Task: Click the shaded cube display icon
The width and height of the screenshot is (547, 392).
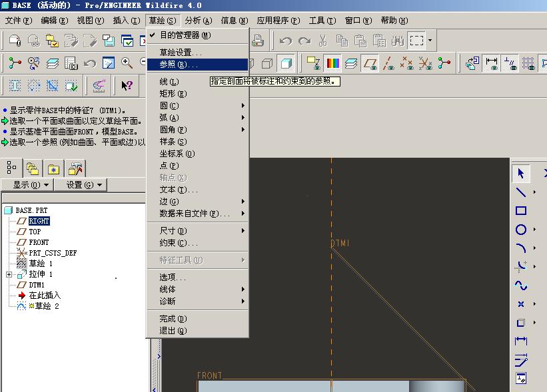Action: [x=286, y=63]
